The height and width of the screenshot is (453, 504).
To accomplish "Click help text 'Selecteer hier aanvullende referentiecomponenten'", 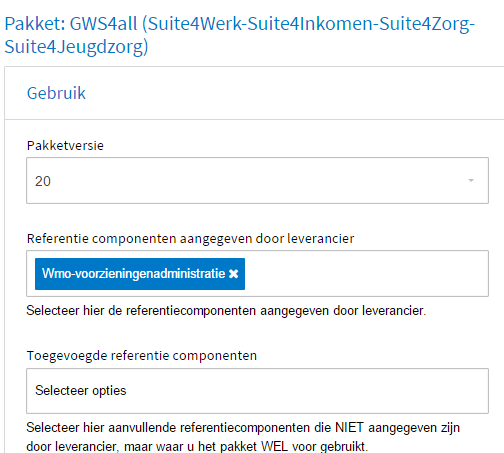I will [243, 437].
